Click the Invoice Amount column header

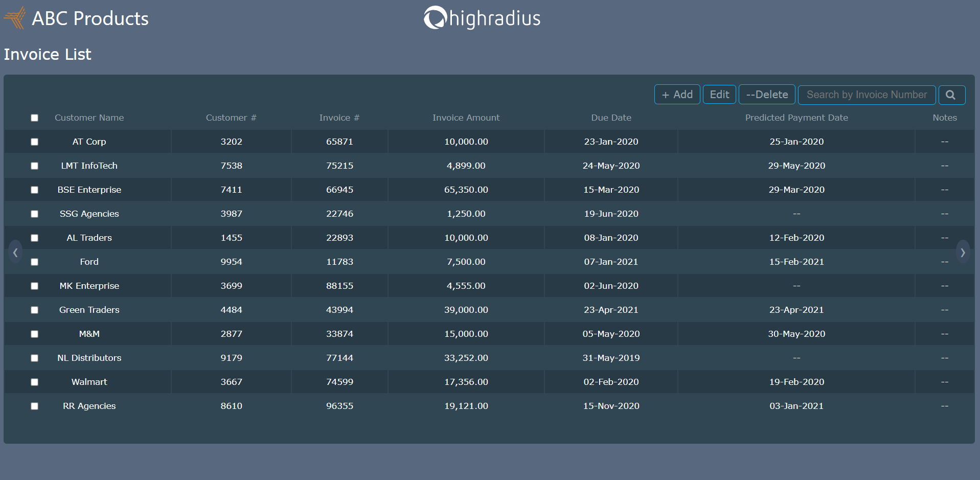pyautogui.click(x=466, y=118)
